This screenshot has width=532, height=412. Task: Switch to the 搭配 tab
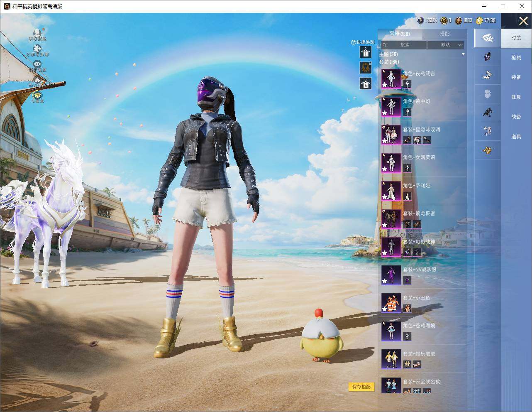pyautogui.click(x=444, y=34)
